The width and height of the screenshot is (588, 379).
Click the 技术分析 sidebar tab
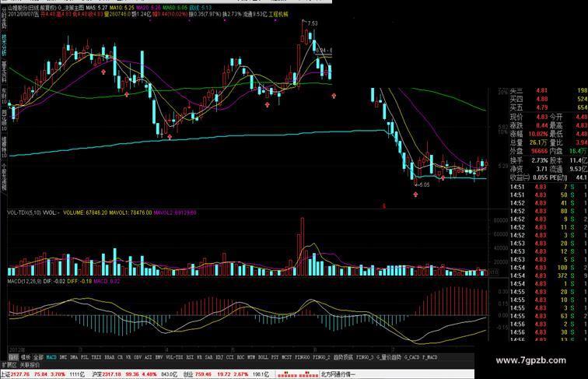pos(4,45)
